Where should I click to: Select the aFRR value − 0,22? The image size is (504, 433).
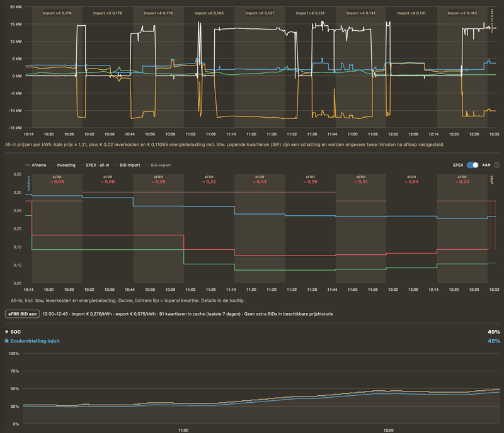[x=209, y=182]
